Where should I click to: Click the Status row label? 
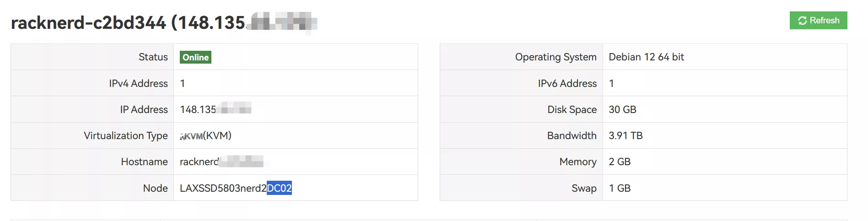click(x=153, y=57)
